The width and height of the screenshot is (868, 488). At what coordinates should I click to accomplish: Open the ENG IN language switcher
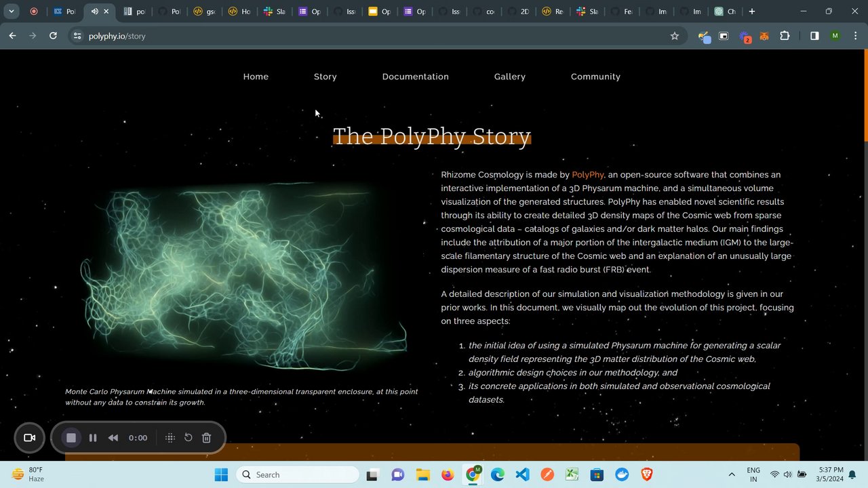[753, 474]
